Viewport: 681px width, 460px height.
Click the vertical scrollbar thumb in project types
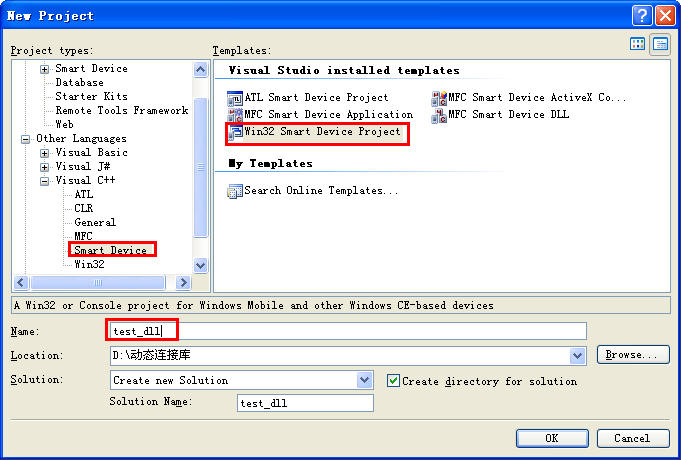click(200, 167)
